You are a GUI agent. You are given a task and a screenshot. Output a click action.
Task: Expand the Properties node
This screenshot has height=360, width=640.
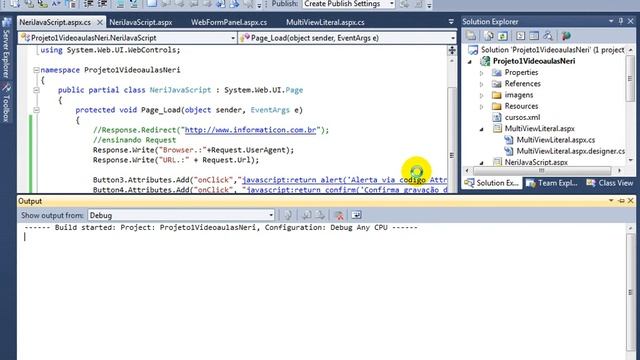pos(482,73)
